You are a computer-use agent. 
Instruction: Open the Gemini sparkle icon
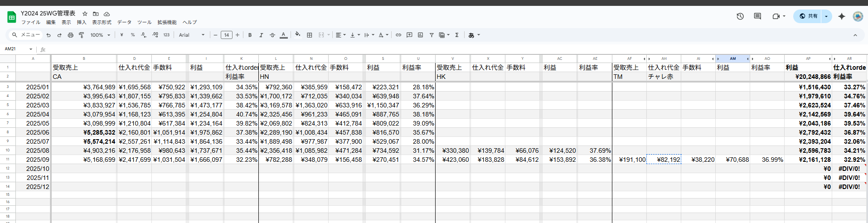842,16
